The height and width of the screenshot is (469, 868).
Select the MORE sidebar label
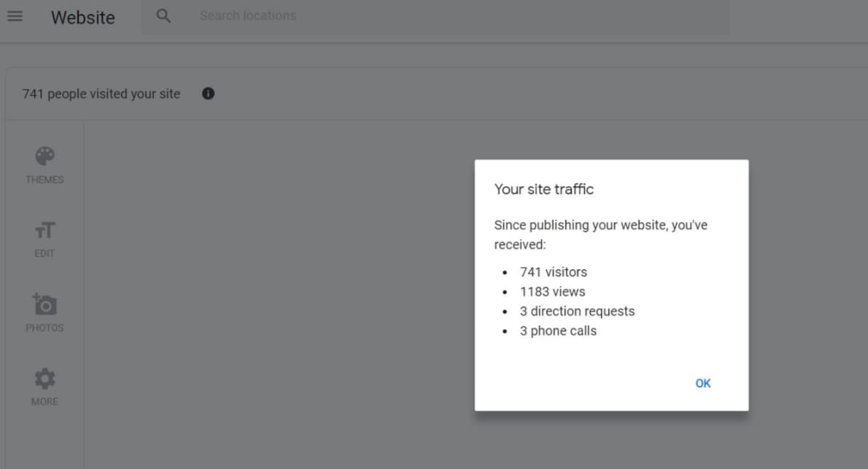(44, 401)
